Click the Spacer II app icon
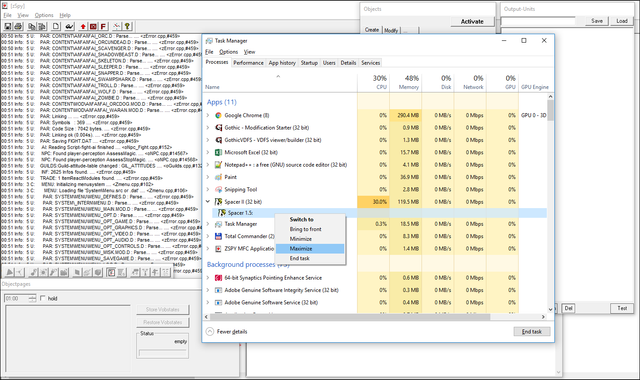Image resolution: width=640 pixels, height=380 pixels. point(218,202)
